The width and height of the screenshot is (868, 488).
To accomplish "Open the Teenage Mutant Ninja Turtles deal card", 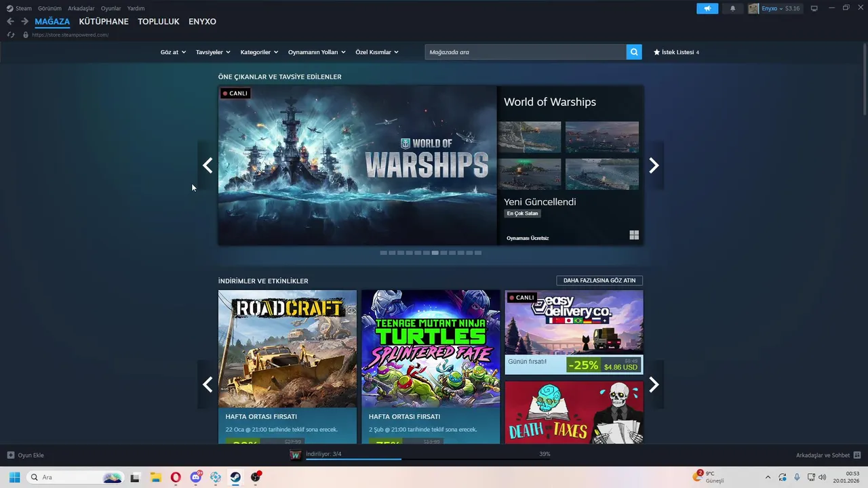I will [431, 367].
